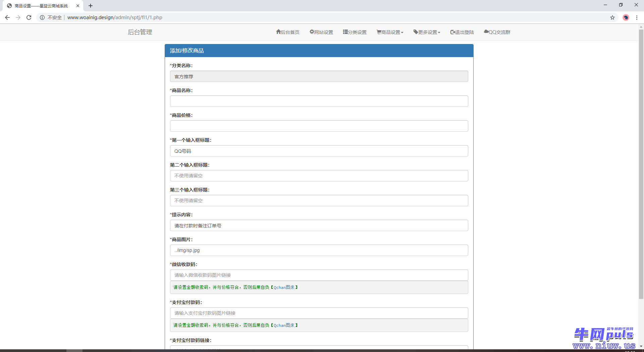Open the browser profile avatar

(x=626, y=17)
